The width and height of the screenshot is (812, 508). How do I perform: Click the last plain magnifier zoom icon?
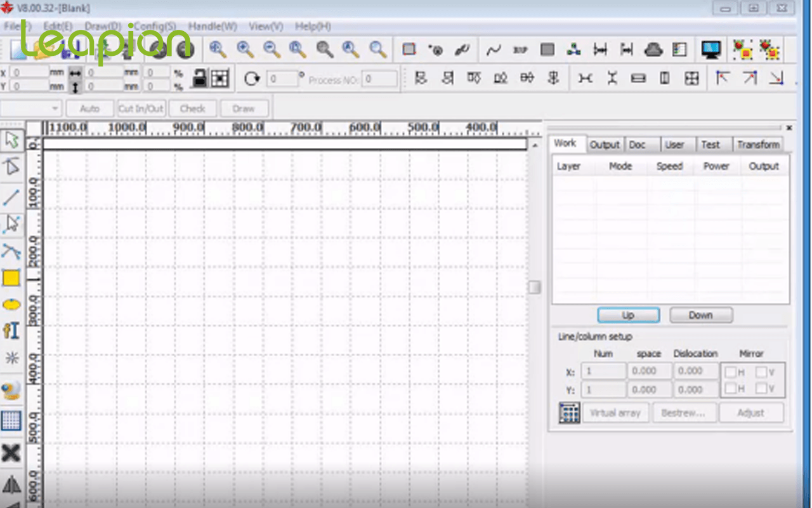[378, 50]
